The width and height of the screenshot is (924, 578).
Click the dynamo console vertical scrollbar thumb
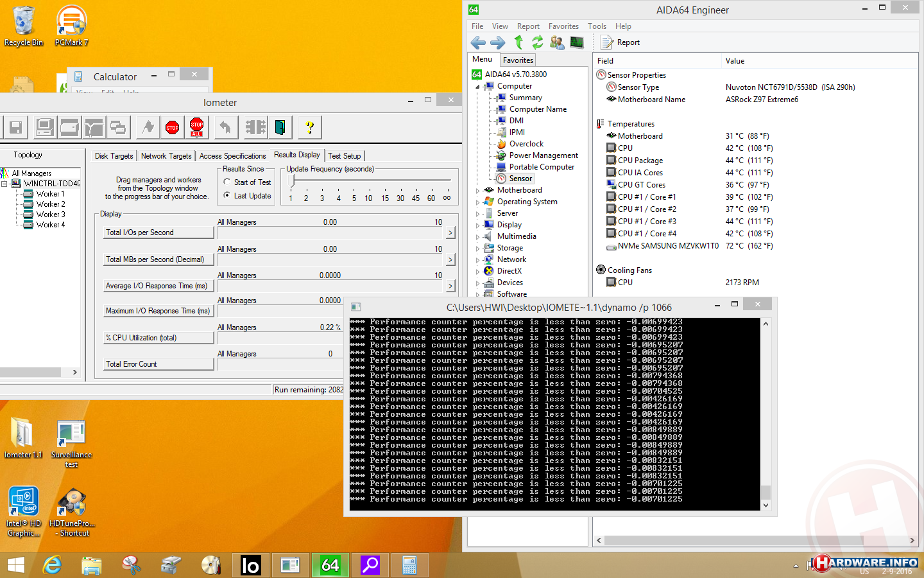coord(766,493)
